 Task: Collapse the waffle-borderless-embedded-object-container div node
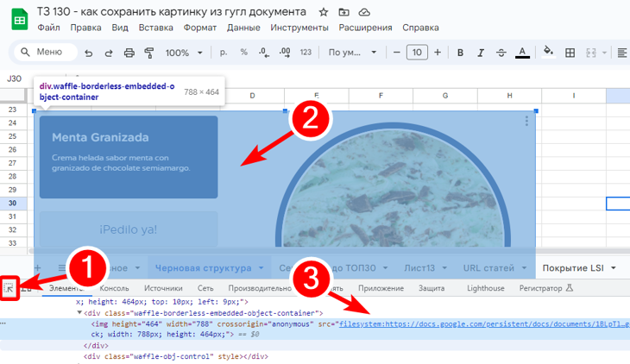tap(79, 312)
